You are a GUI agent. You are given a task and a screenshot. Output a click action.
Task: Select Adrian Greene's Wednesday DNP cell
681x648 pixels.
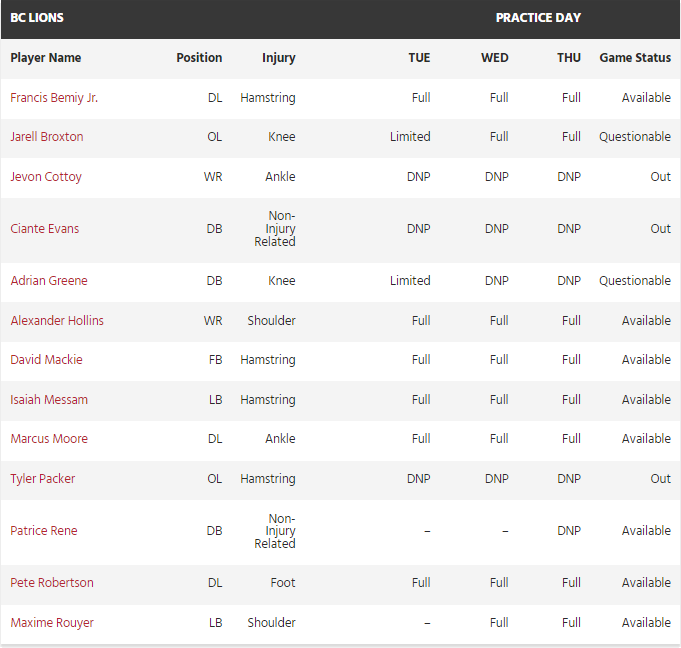click(496, 281)
